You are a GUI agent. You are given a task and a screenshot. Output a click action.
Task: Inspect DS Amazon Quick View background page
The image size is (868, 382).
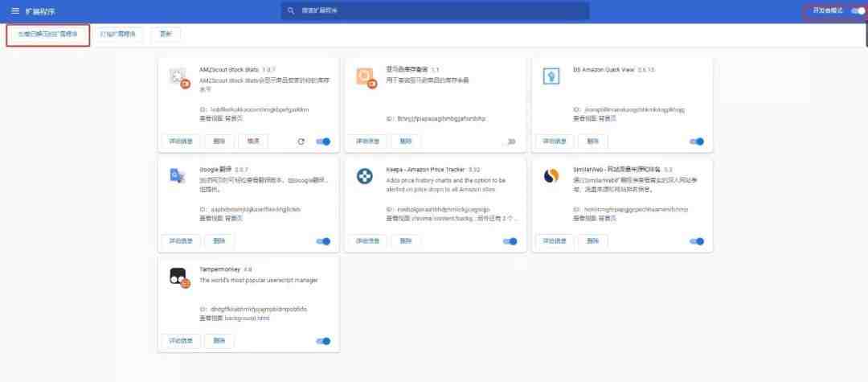click(609, 118)
